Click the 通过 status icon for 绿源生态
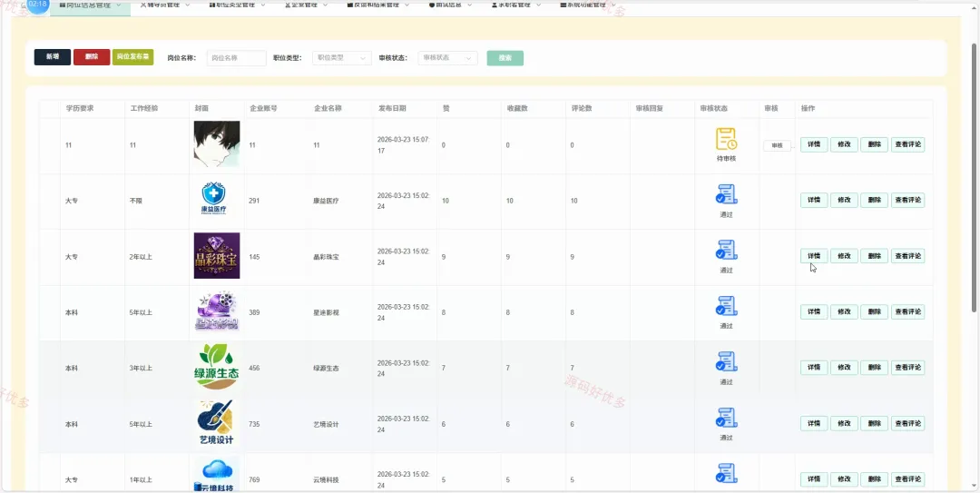 click(726, 361)
